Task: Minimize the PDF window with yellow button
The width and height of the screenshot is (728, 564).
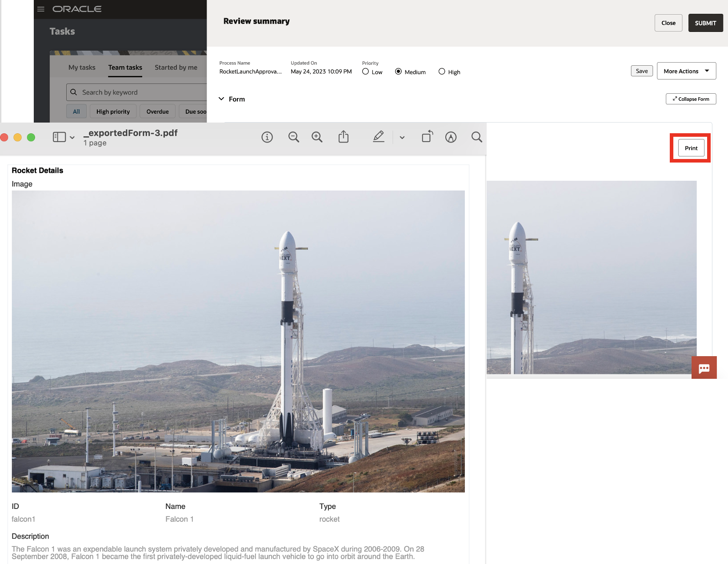Action: [18, 137]
